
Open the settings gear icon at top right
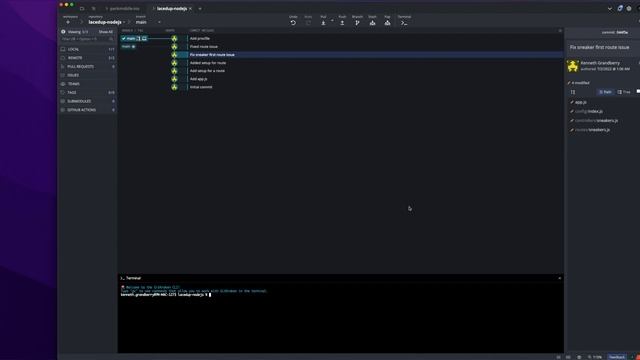click(629, 9)
